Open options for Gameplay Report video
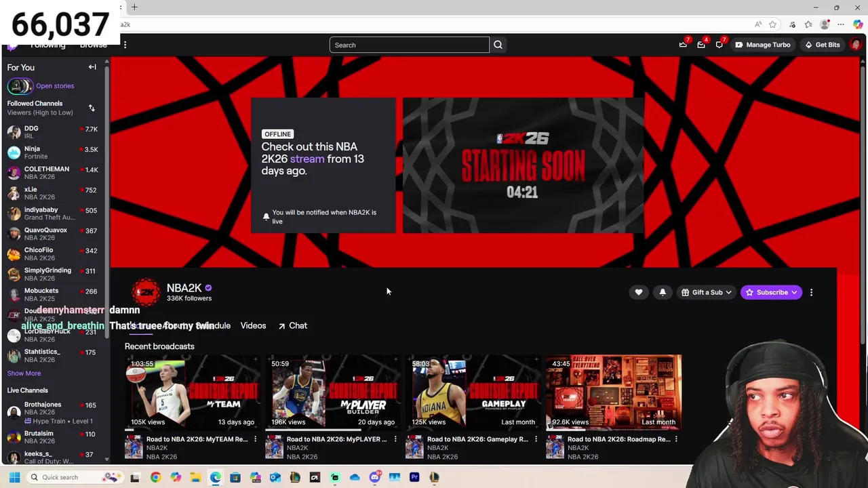Viewport: 868px width, 488px height. point(536,439)
